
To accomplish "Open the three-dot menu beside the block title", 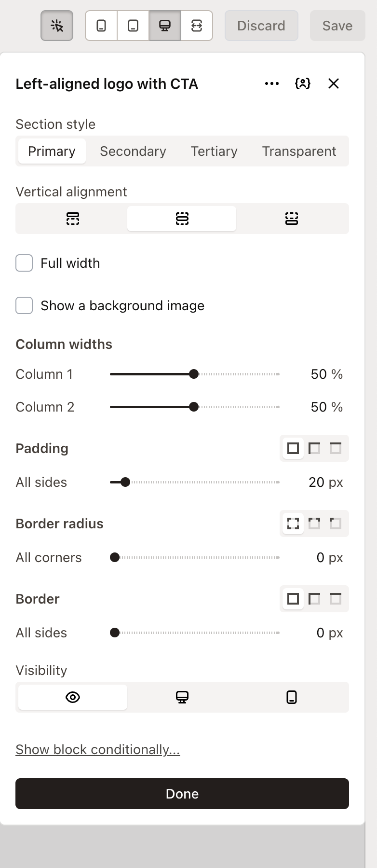I will click(x=271, y=83).
